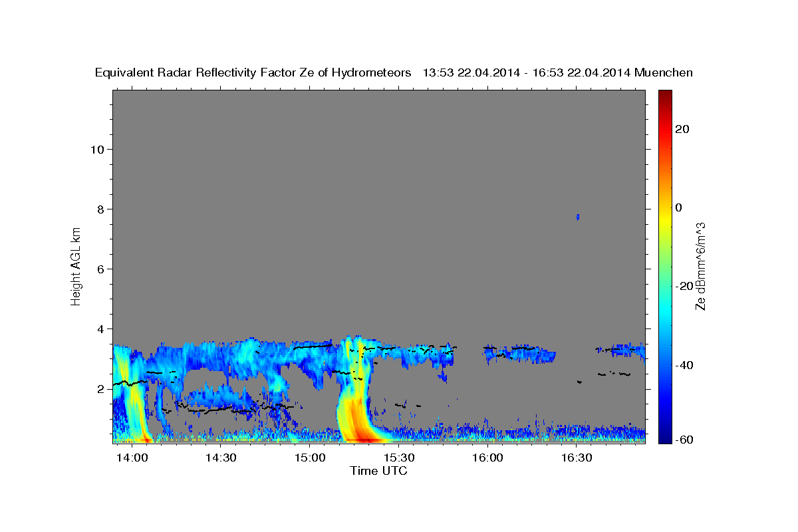The height and width of the screenshot is (532, 798).
Task: Click the "14:00" time tick label
Action: [132, 458]
